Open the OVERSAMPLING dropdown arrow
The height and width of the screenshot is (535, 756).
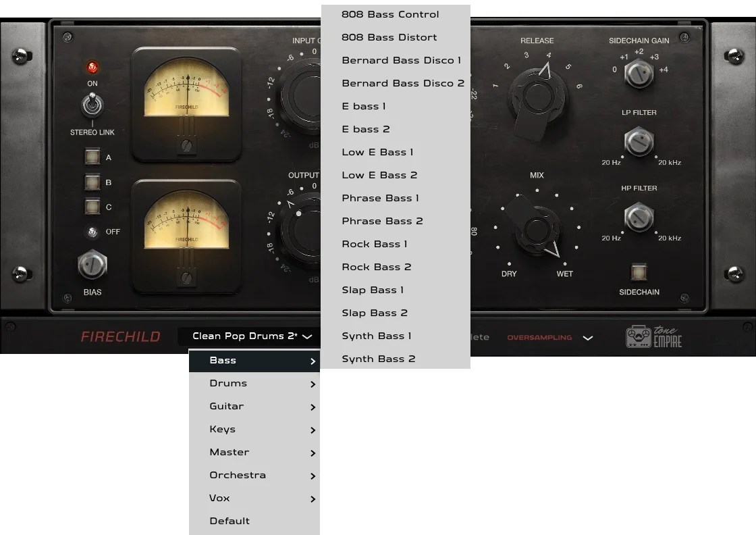point(588,338)
